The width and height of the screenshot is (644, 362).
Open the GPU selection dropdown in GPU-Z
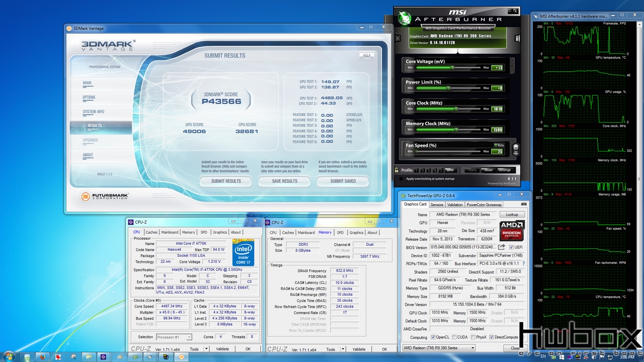click(438, 348)
